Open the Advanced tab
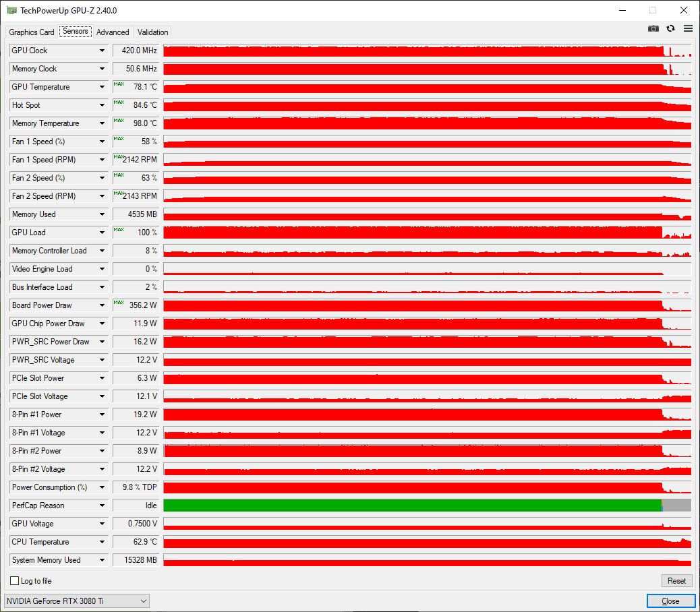 113,32
